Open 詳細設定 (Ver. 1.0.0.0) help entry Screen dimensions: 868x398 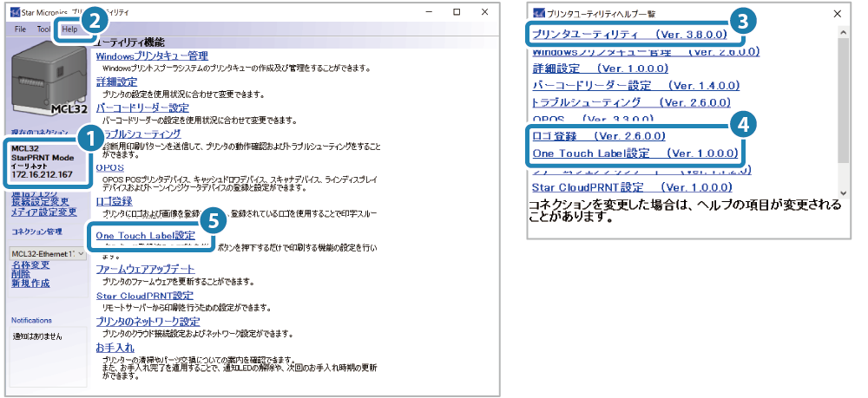[600, 69]
